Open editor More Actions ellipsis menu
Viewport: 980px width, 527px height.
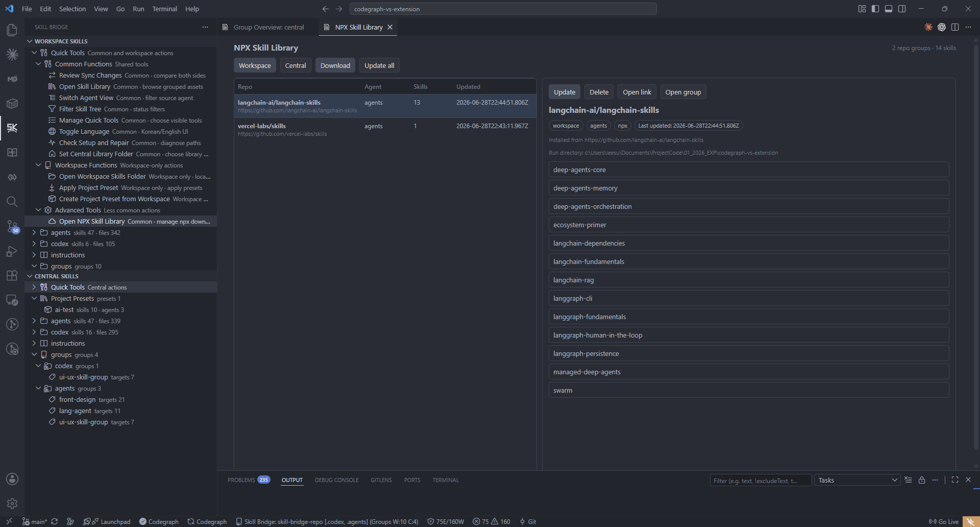click(x=968, y=27)
